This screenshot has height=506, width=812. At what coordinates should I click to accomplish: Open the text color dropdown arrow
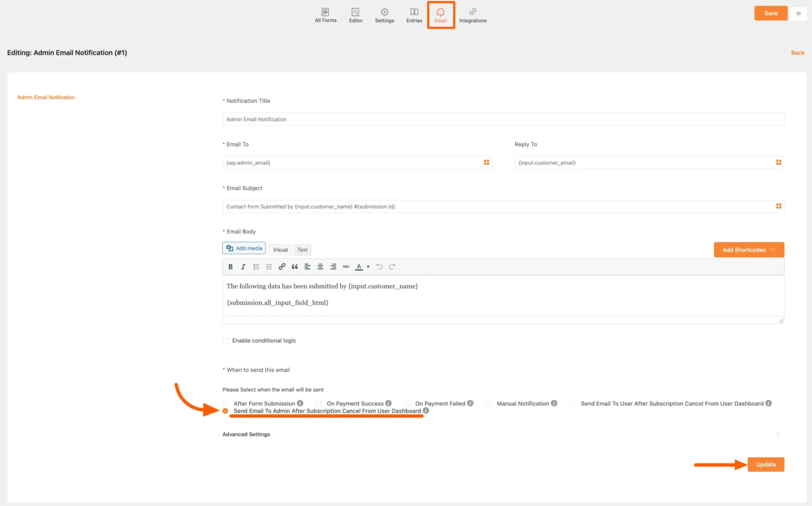[x=368, y=267]
